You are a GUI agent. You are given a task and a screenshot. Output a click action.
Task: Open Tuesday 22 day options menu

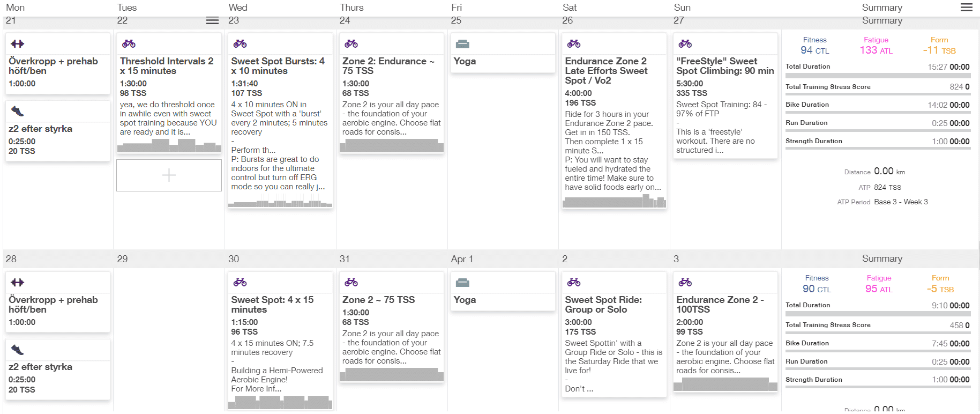212,20
